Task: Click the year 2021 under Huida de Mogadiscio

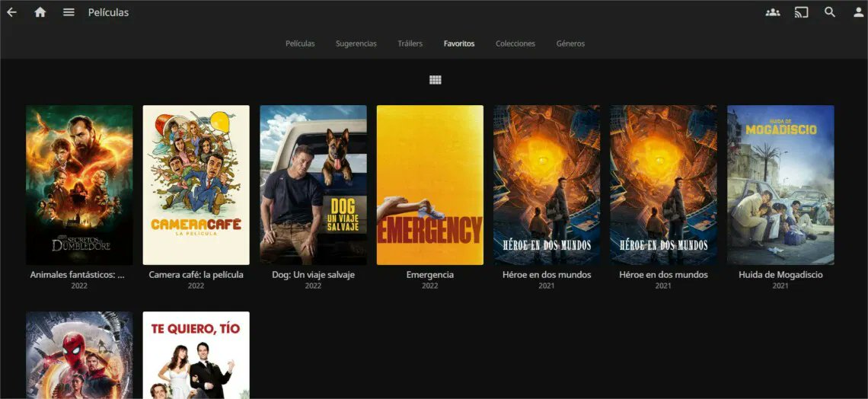Action: [780, 286]
